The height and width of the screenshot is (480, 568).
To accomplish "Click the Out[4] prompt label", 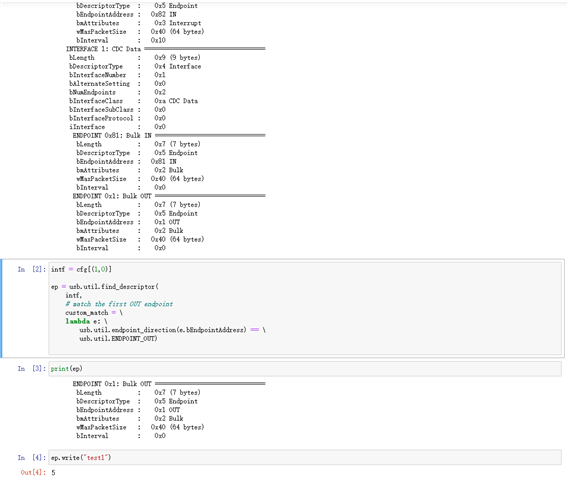I will 33,472.
